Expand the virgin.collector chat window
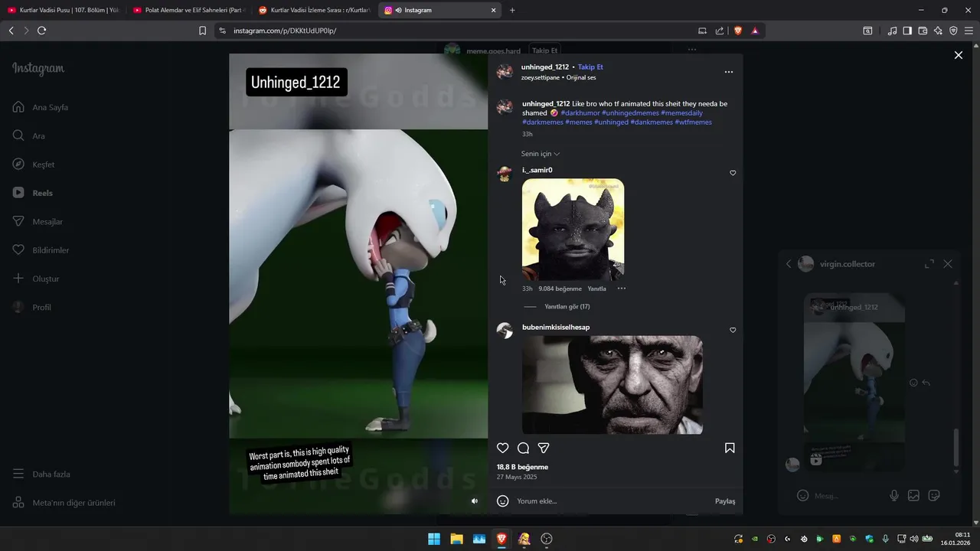 click(929, 263)
